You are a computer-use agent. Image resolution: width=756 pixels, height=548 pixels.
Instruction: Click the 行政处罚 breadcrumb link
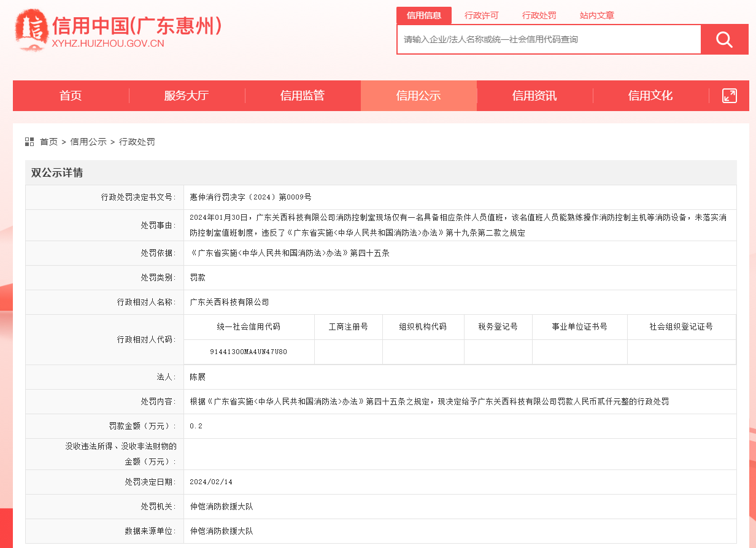[x=137, y=142]
